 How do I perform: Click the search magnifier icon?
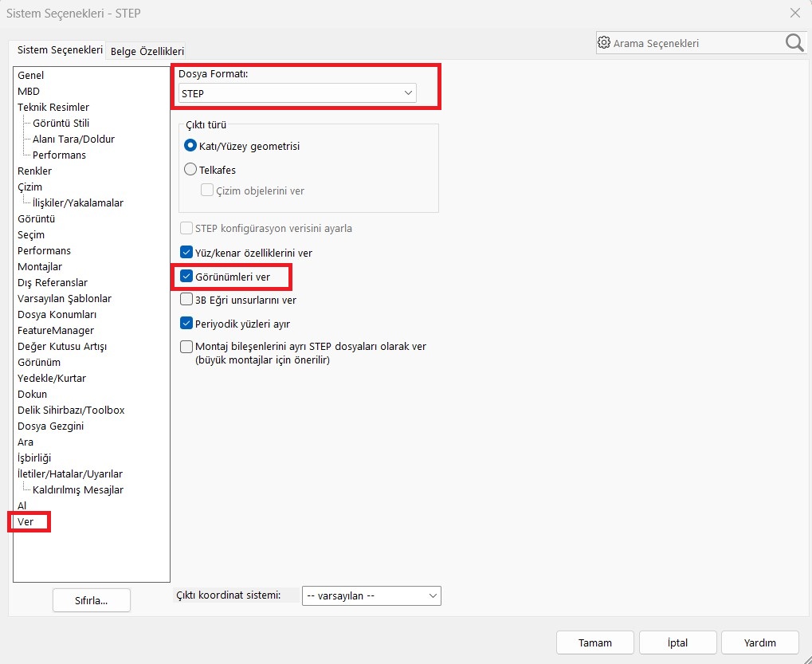(x=794, y=43)
